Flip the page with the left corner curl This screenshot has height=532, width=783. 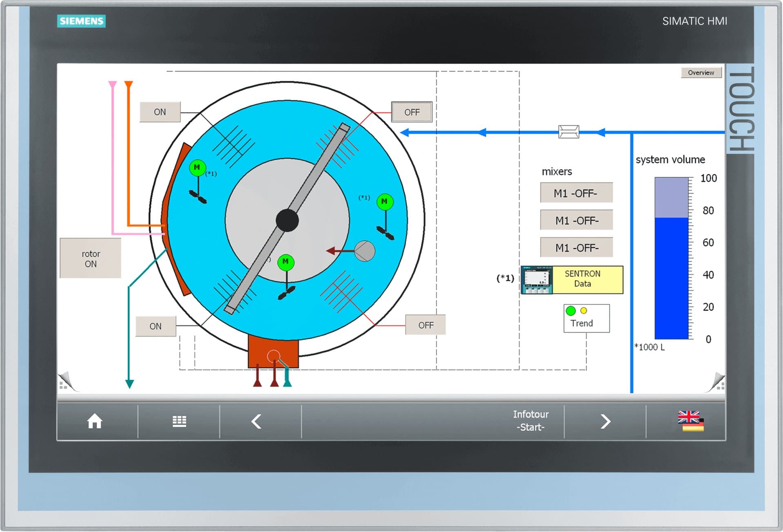click(x=67, y=382)
